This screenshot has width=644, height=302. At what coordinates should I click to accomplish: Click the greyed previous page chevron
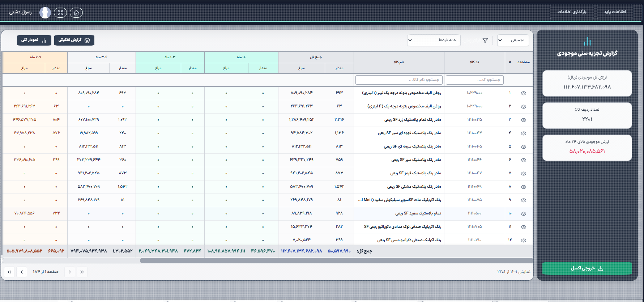[x=70, y=272]
